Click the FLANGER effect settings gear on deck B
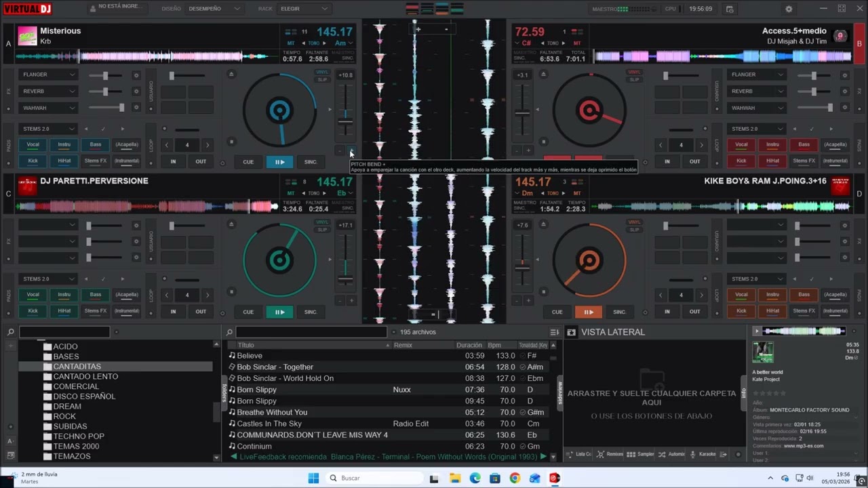Viewport: 868px width, 488px height. (844, 75)
